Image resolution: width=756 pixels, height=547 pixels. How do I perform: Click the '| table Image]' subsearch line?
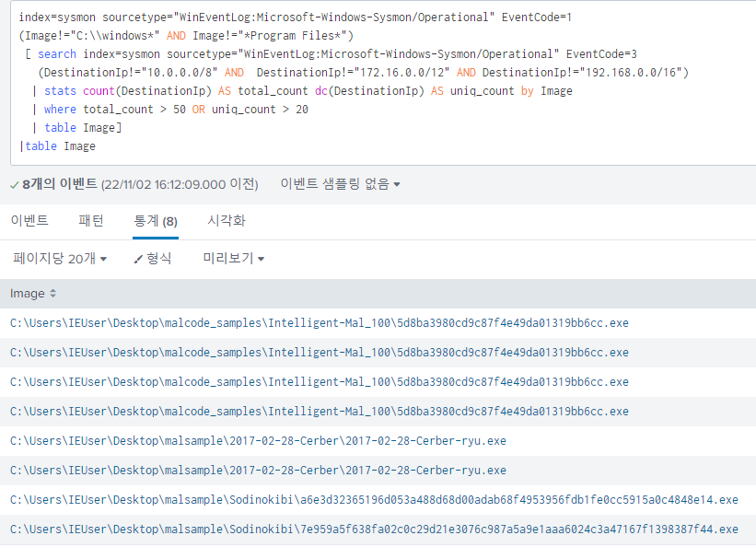[x=77, y=128]
